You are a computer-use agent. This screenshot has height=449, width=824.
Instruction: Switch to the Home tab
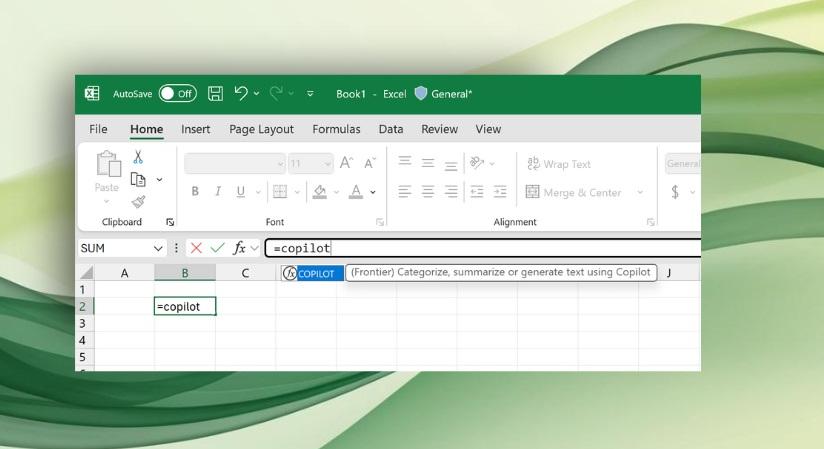click(x=147, y=129)
